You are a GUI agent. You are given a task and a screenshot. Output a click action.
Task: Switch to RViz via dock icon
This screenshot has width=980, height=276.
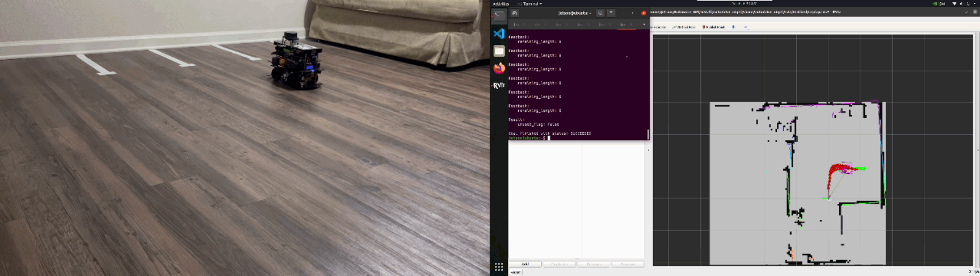[x=499, y=85]
